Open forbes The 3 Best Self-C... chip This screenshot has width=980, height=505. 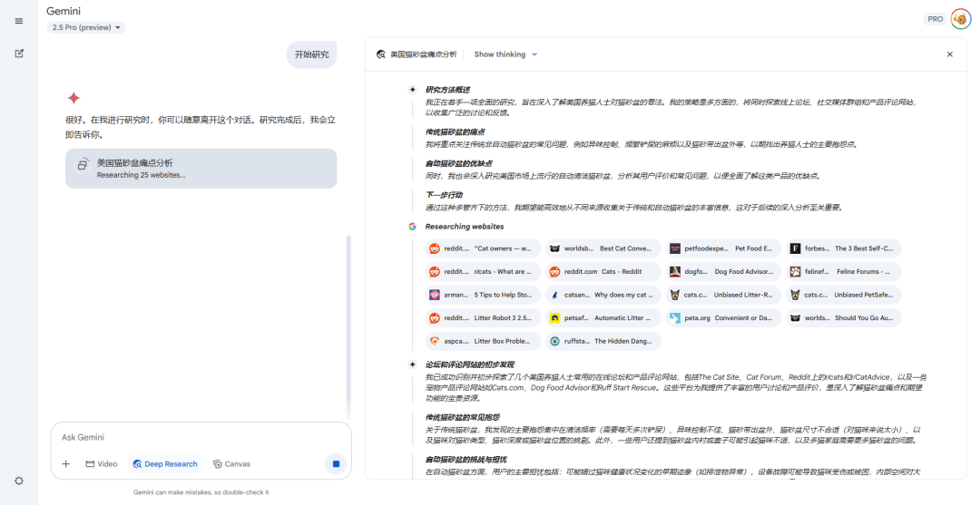(x=844, y=248)
